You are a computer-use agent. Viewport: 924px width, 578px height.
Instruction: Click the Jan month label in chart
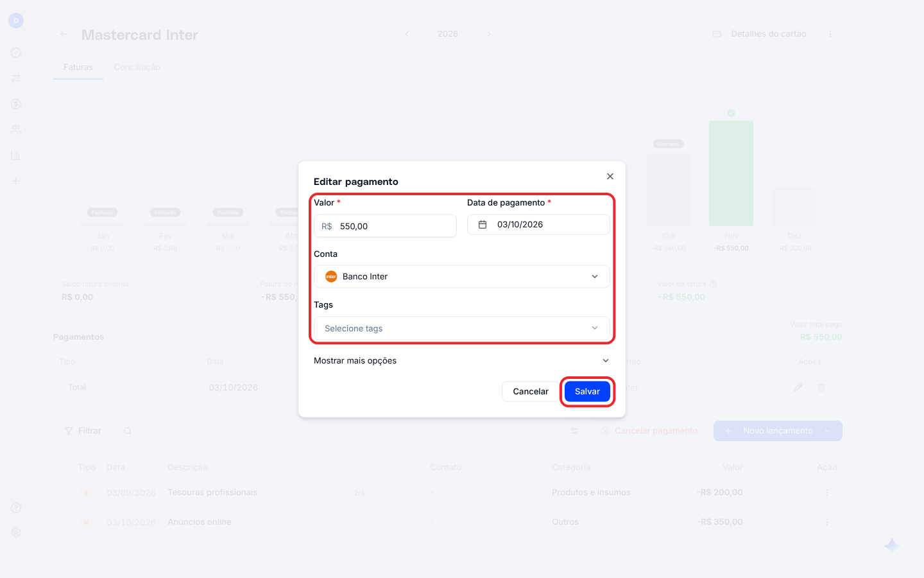click(103, 236)
